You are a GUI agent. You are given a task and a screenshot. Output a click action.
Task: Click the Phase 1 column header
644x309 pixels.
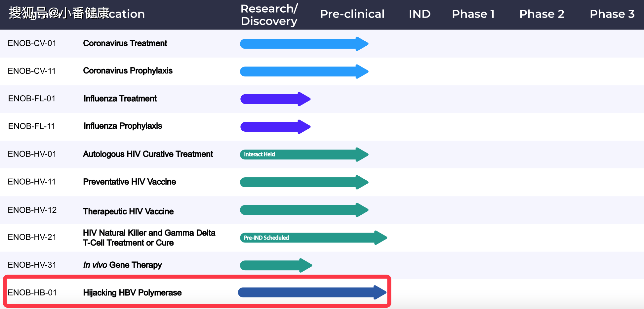(x=473, y=14)
